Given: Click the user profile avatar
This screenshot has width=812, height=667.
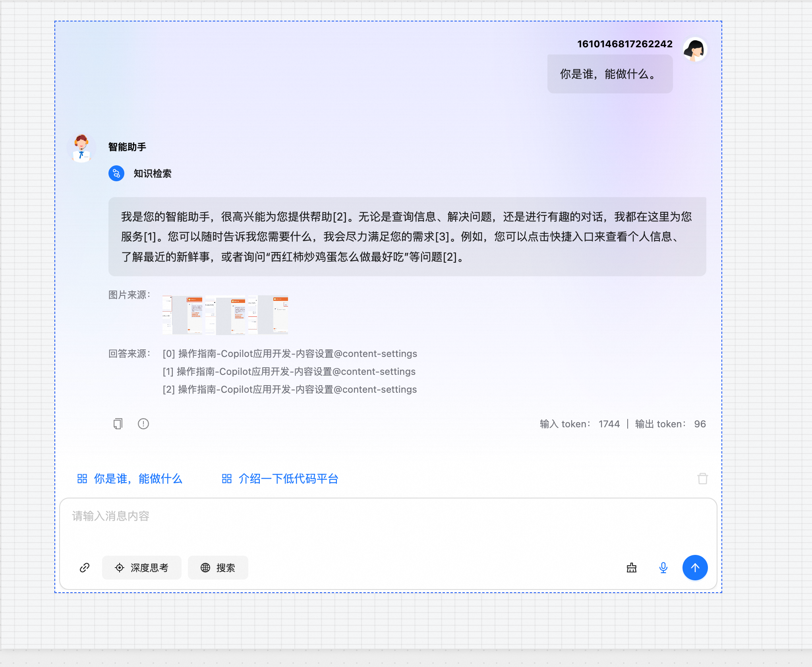Looking at the screenshot, I should pyautogui.click(x=695, y=50).
